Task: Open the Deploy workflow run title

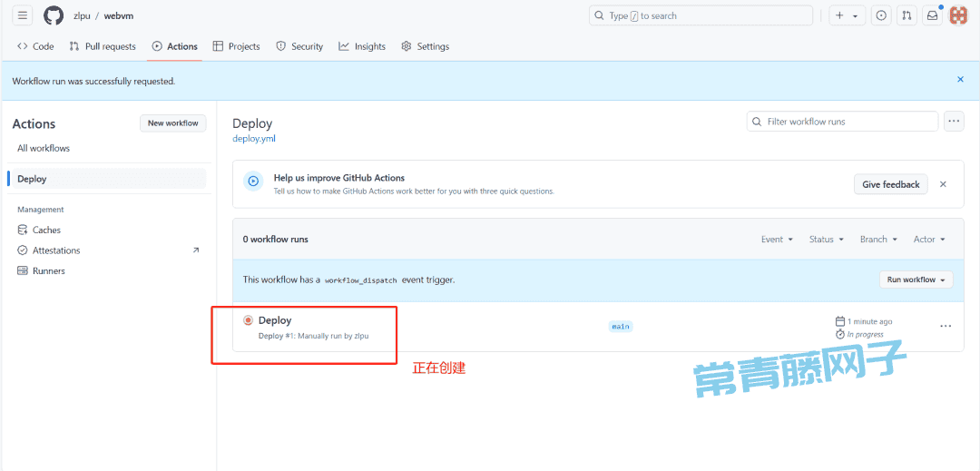Action: point(275,319)
